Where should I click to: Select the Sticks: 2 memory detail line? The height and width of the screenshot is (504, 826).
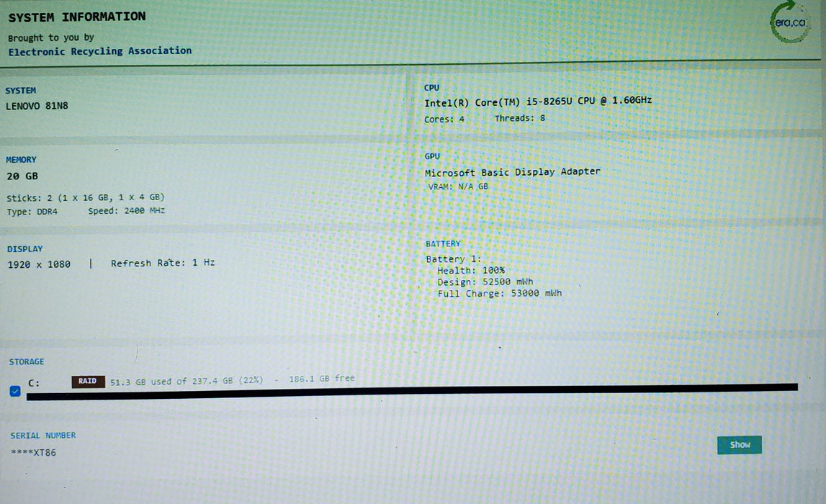(86, 197)
